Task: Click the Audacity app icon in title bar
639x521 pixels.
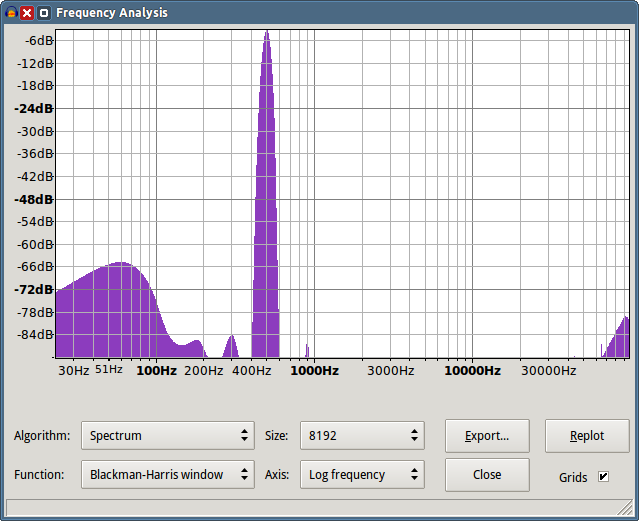Action: tap(11, 13)
